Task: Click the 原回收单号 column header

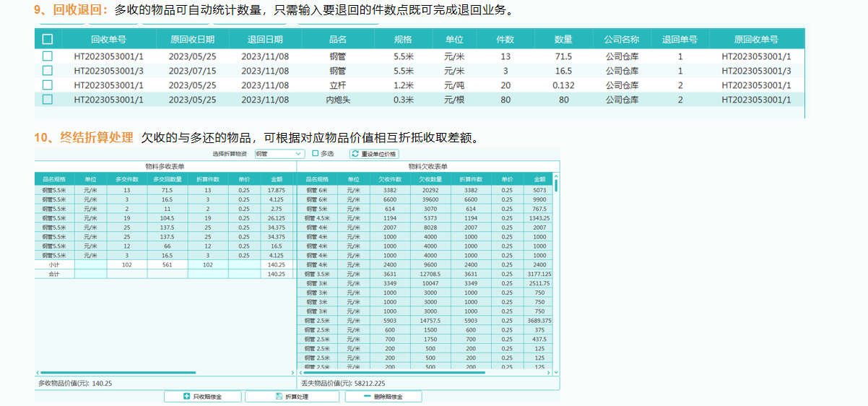Action: coord(756,40)
